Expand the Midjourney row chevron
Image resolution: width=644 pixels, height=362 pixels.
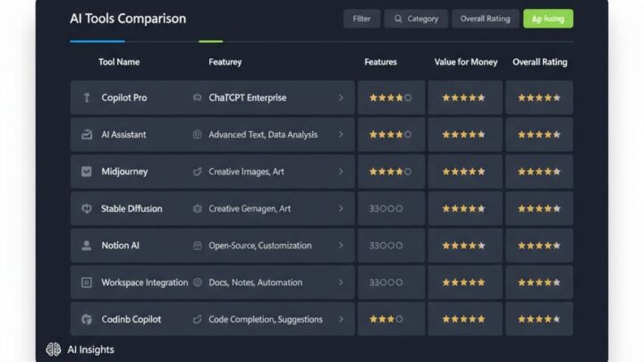[341, 172]
